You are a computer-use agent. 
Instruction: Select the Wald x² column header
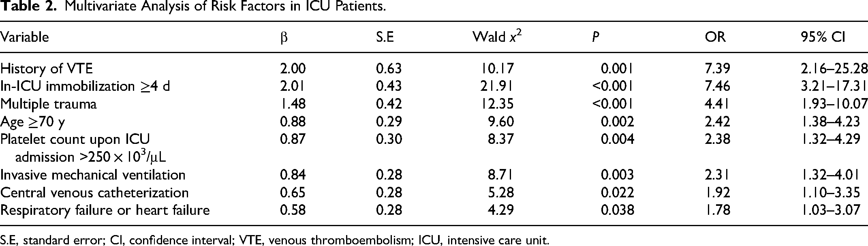click(497, 36)
